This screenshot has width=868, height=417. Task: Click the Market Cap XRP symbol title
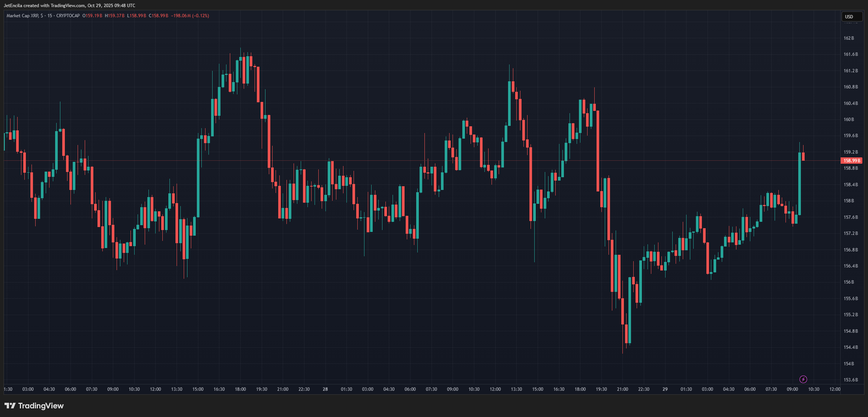pyautogui.click(x=22, y=16)
